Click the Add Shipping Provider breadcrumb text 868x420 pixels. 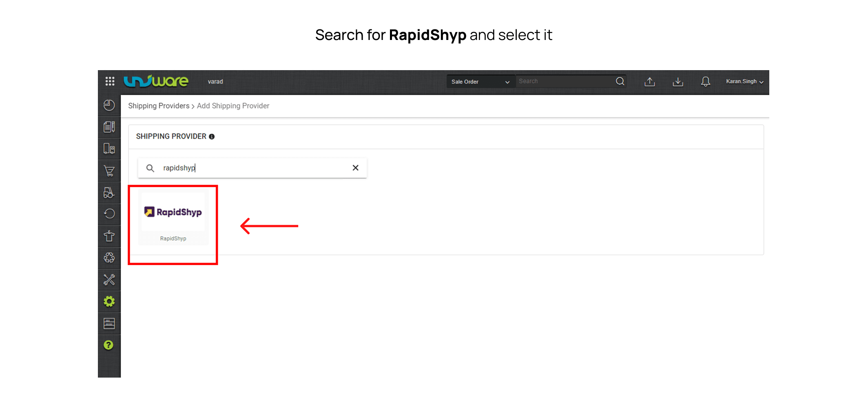pos(233,106)
